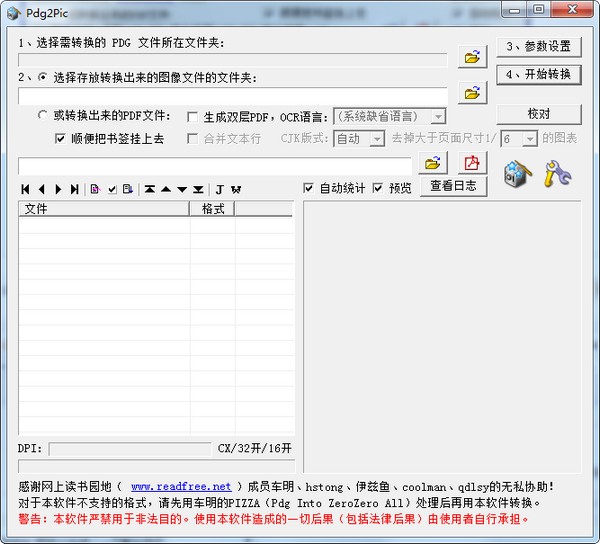
Task: Click the CX/32开/16开 text
Action: point(254,448)
